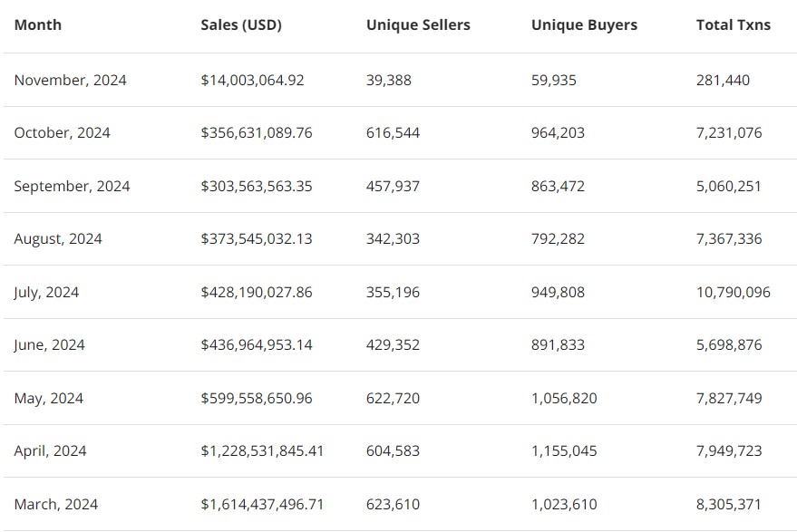Click April's unique buyers value 1,155,045
The height and width of the screenshot is (532, 797).
(x=564, y=451)
